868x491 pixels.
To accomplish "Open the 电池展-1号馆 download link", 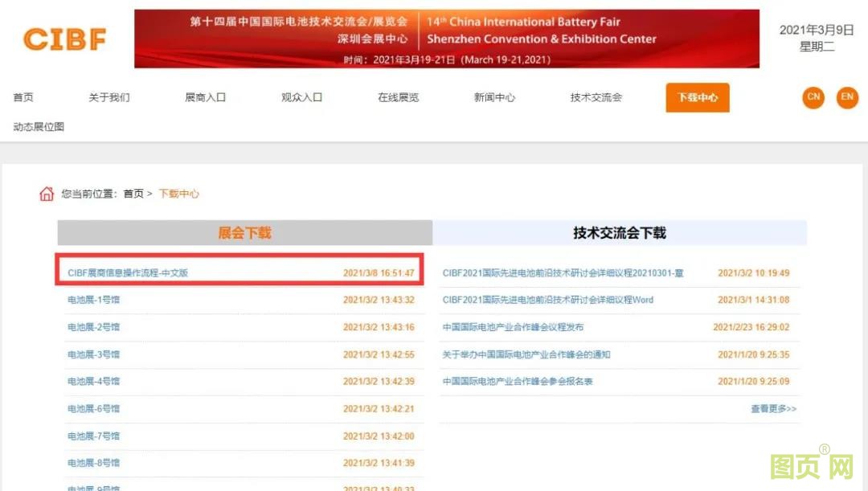I will 96,299.
